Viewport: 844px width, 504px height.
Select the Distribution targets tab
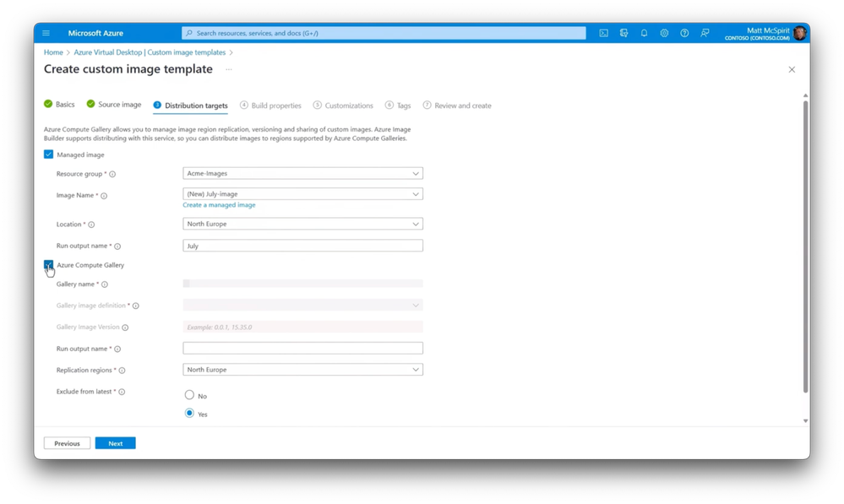pyautogui.click(x=191, y=106)
